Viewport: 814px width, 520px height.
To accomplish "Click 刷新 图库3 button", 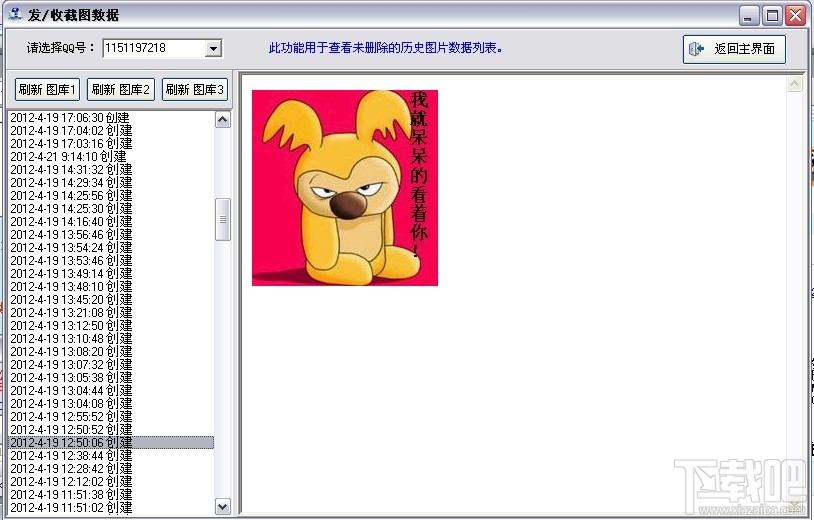I will click(x=195, y=90).
